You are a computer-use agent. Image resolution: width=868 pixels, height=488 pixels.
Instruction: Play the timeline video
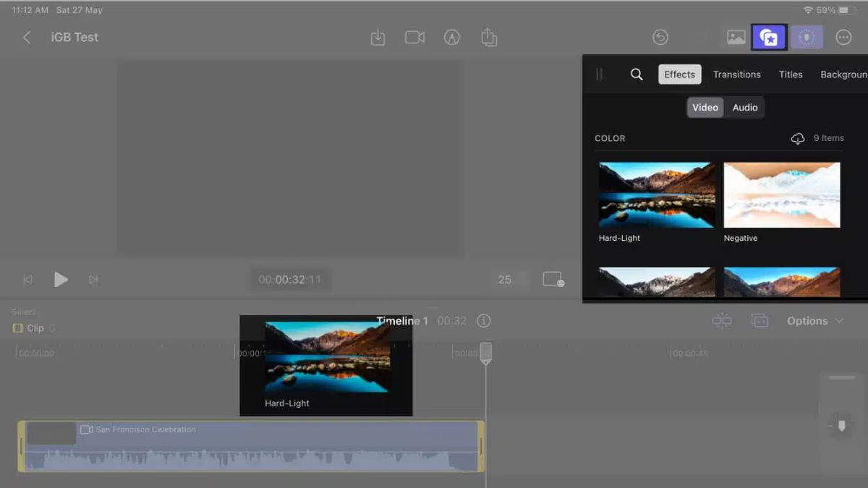(61, 279)
